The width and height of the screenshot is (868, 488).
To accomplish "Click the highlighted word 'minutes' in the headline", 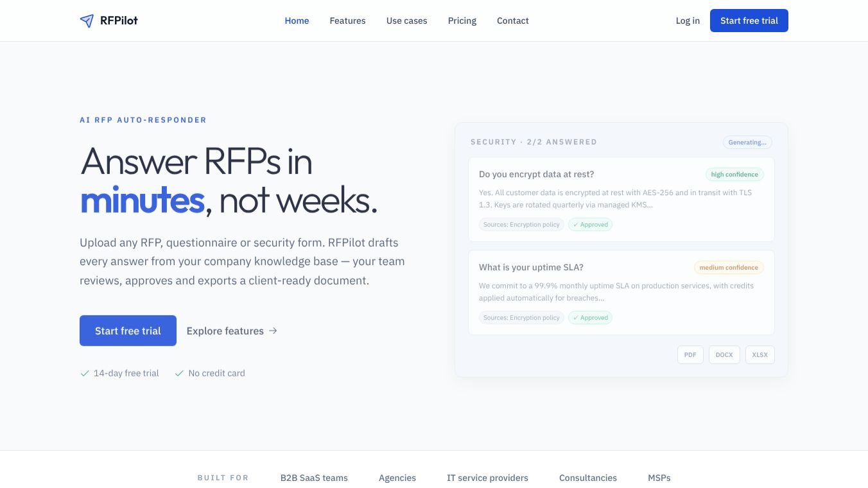I will [x=142, y=200].
